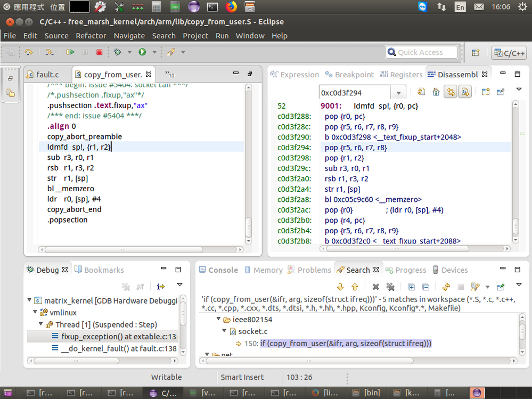Show the hidden editors list »10
This screenshot has width=532, height=399.
170,74
